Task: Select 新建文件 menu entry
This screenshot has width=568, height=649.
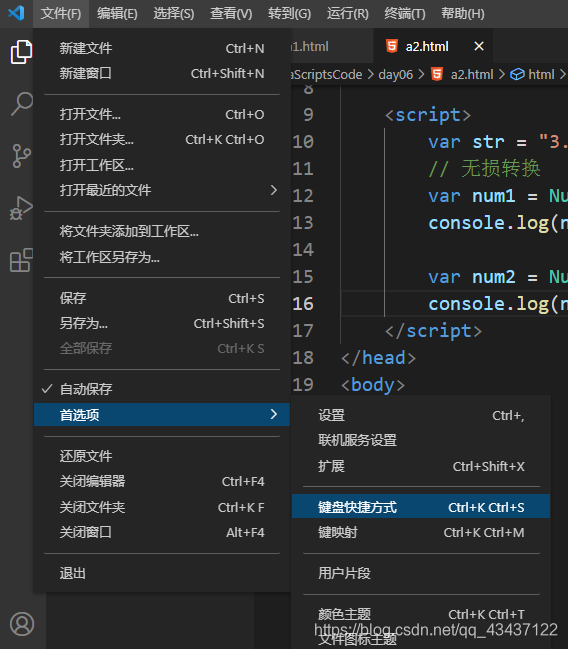Action: click(162, 48)
